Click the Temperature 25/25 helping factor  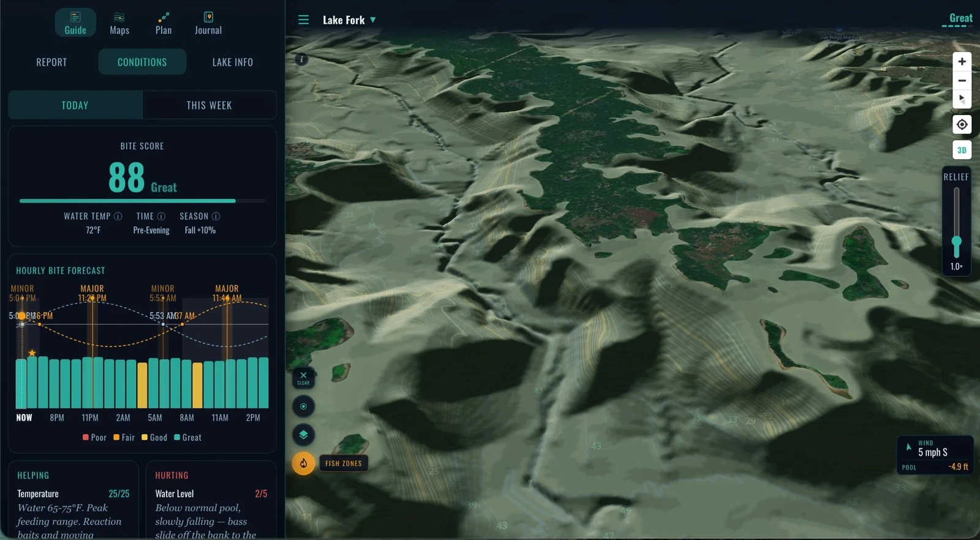point(73,493)
